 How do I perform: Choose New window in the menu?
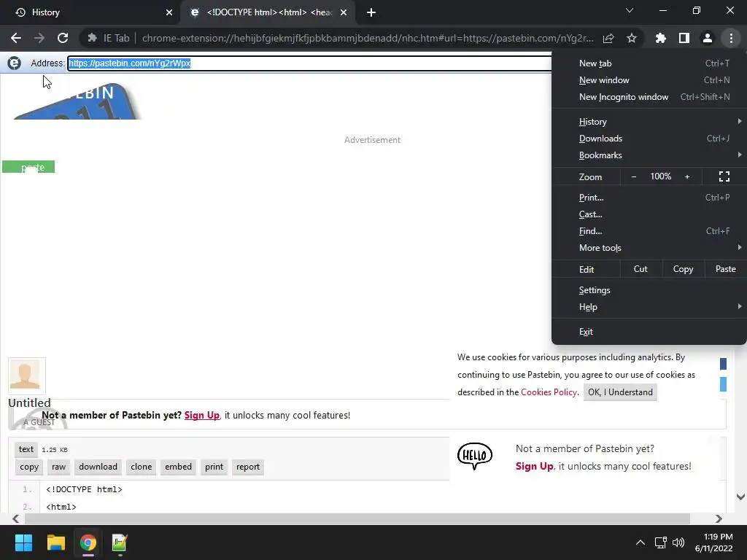pos(649,80)
